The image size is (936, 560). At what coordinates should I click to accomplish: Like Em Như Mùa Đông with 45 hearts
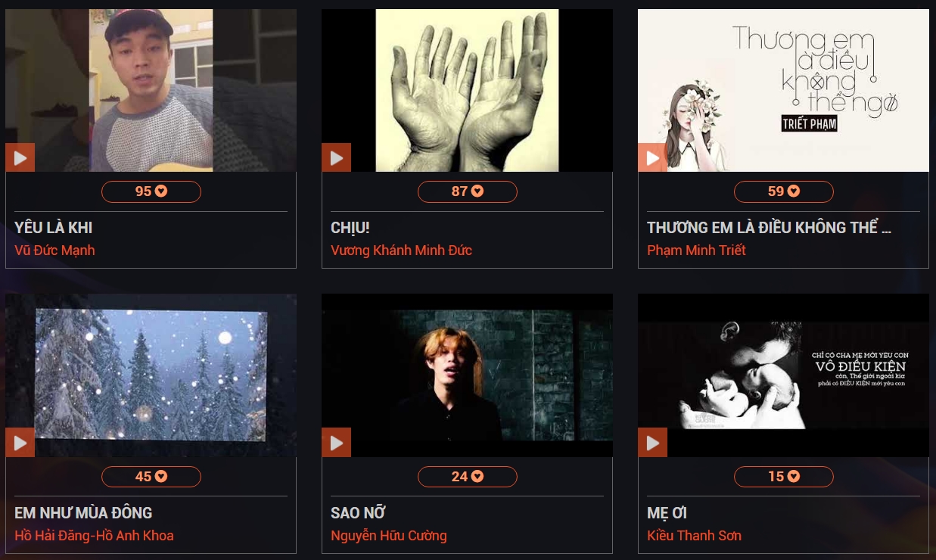point(151,477)
